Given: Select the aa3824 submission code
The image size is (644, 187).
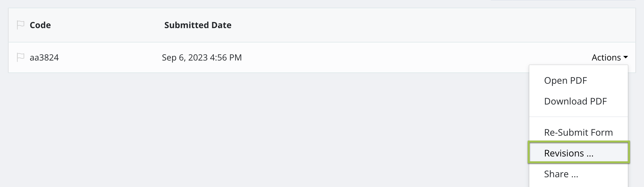Looking at the screenshot, I should coord(44,57).
